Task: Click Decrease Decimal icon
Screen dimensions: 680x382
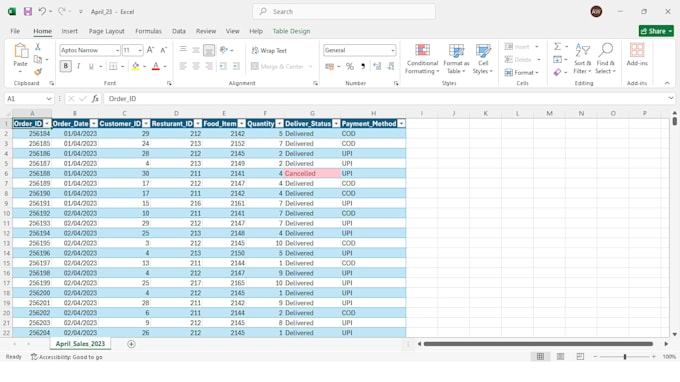Action: pos(391,66)
